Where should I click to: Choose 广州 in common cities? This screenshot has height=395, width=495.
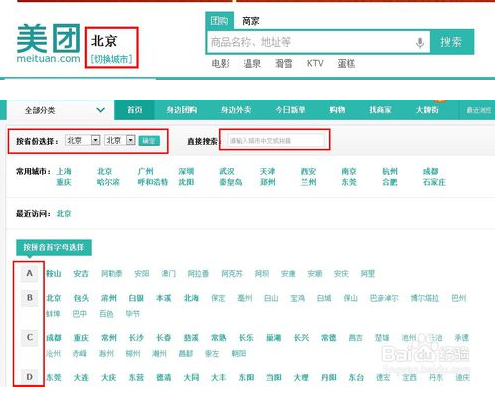[x=146, y=171]
